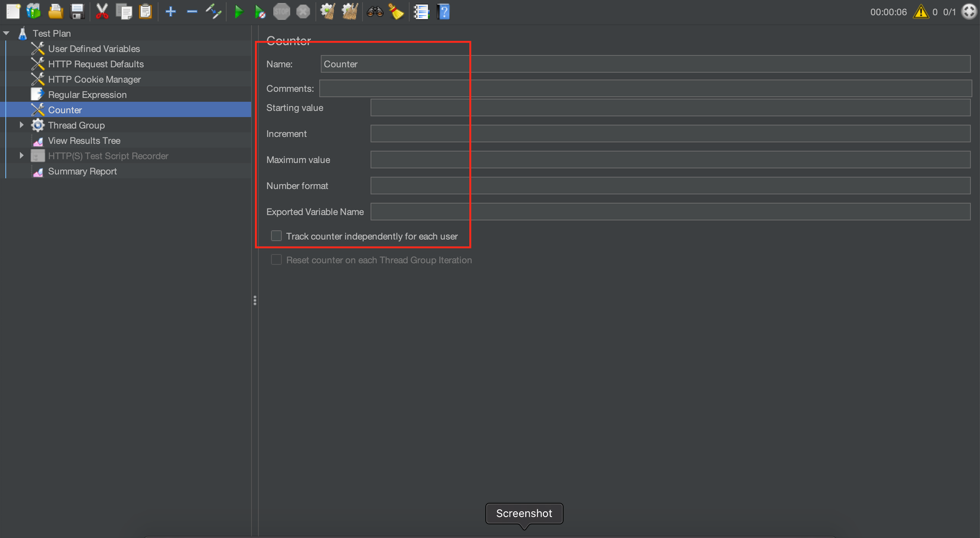This screenshot has width=980, height=538.
Task: Open the Templates dialog
Action: pos(34,11)
